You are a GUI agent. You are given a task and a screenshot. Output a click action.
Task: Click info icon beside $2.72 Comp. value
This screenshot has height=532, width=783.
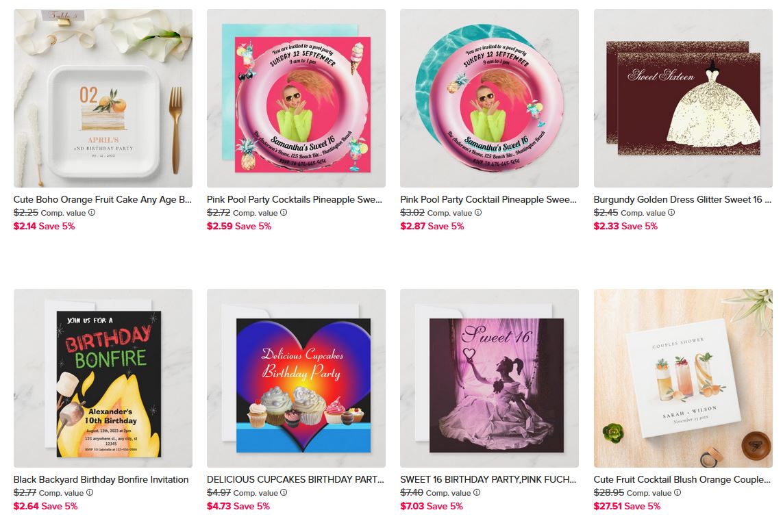coord(284,213)
